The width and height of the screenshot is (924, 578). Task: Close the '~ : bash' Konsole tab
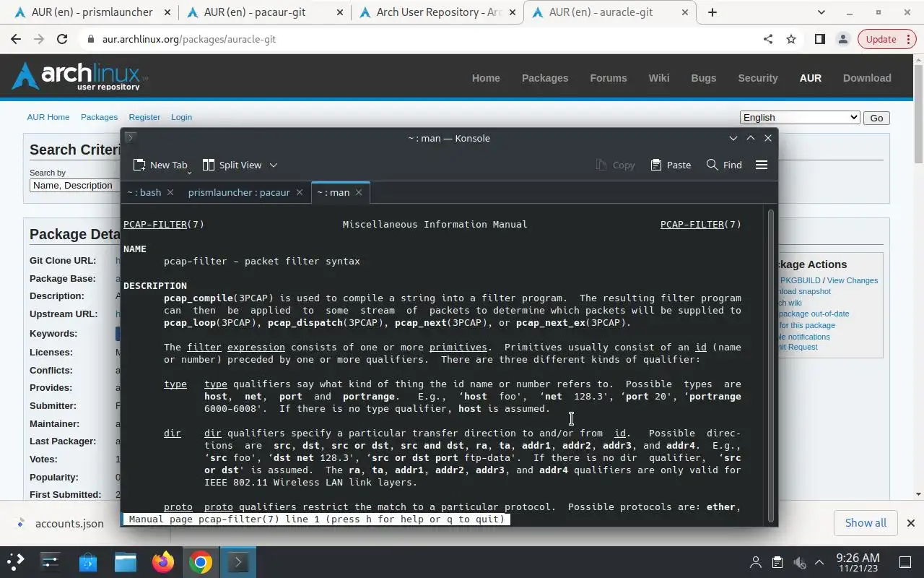coord(170,192)
